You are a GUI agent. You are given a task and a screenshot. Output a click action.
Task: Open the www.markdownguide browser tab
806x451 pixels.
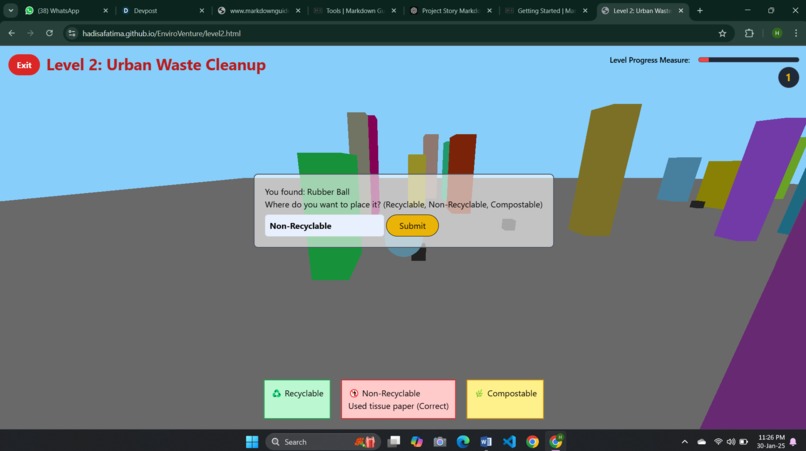pos(258,10)
